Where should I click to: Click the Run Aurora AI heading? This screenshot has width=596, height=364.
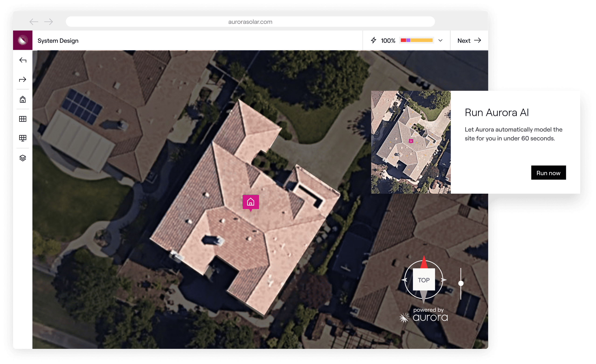[x=497, y=113]
